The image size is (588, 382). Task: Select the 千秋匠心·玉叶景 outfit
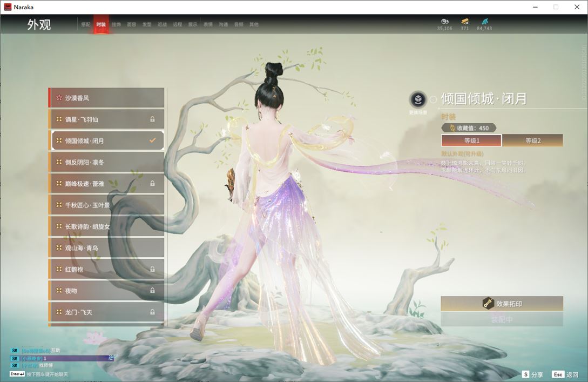click(x=106, y=205)
